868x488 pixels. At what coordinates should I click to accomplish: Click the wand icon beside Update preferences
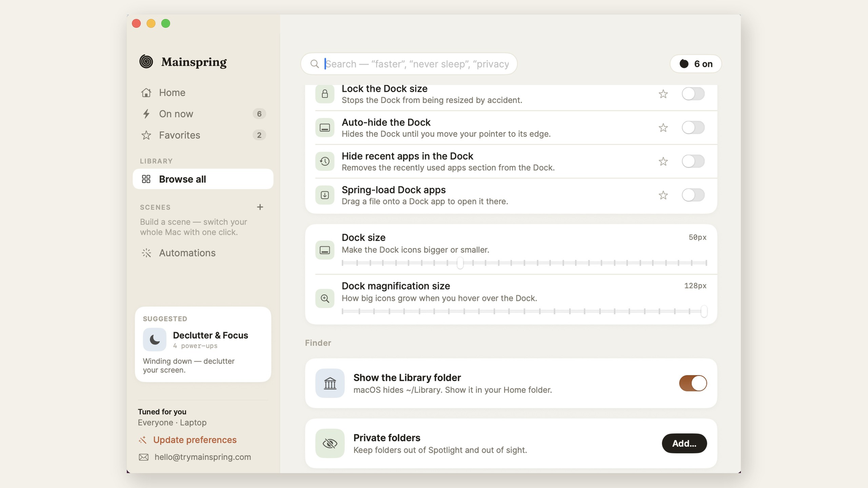[143, 440]
